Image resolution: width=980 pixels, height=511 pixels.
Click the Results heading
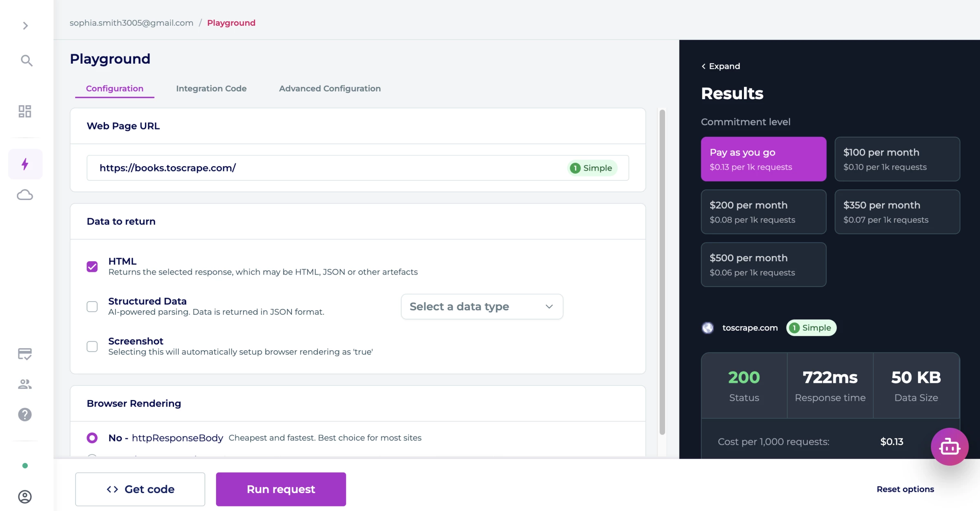pyautogui.click(x=732, y=93)
